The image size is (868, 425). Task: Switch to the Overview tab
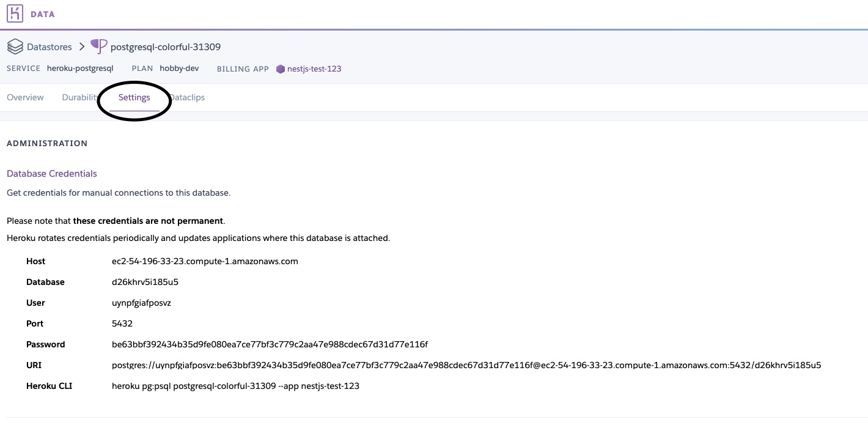(x=25, y=97)
